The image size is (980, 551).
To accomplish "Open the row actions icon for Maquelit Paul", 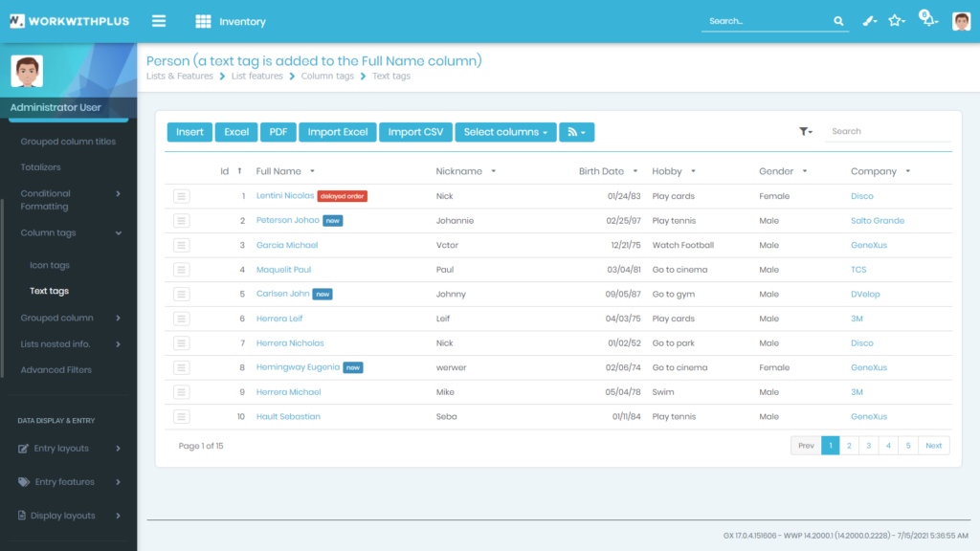I will coord(181,269).
